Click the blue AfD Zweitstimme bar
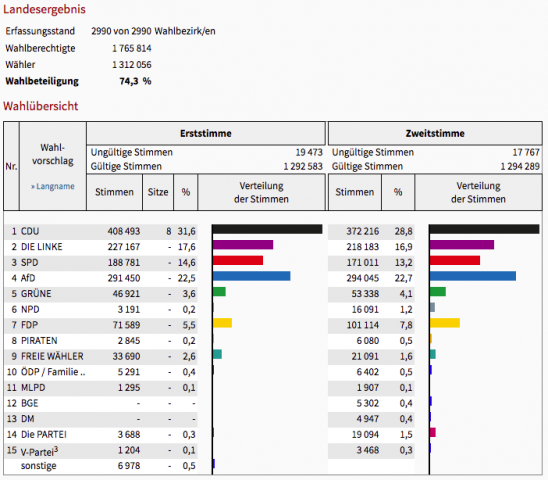Viewport: 548px width, 480px height. click(x=473, y=276)
